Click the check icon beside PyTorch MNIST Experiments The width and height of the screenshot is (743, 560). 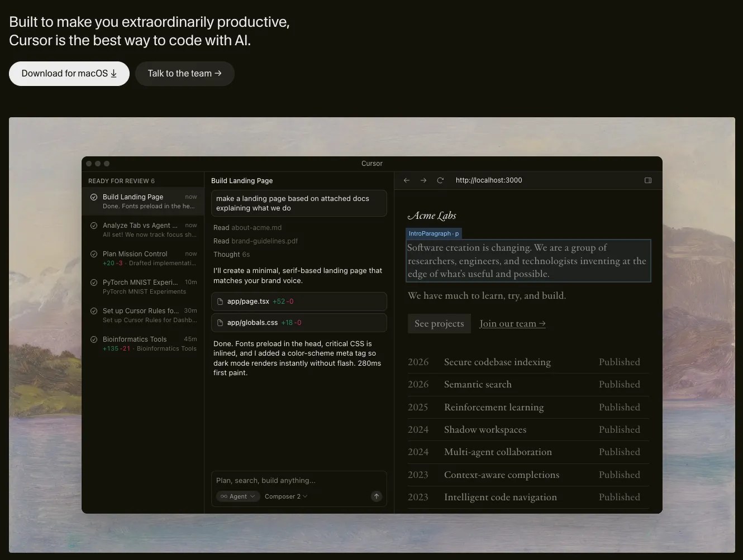click(x=94, y=283)
